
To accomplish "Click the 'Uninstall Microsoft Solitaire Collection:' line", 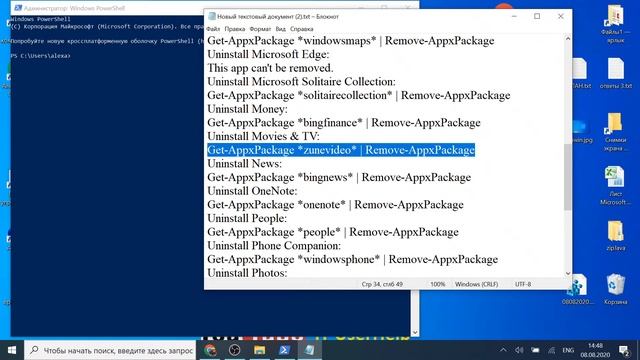I will tap(301, 82).
